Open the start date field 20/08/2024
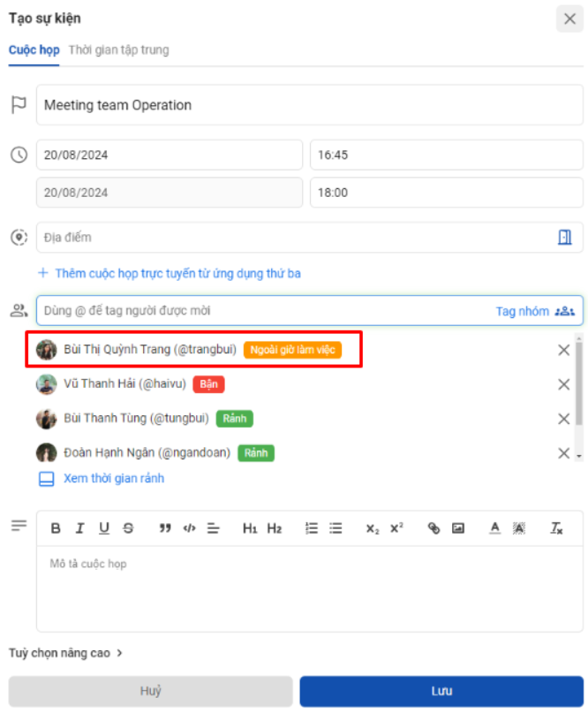The height and width of the screenshot is (720, 588). coord(170,155)
